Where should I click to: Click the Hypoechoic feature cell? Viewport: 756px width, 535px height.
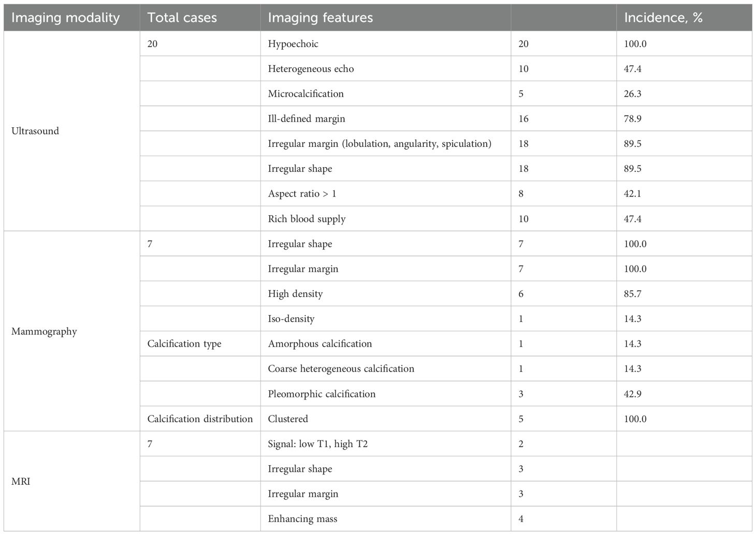(x=293, y=44)
